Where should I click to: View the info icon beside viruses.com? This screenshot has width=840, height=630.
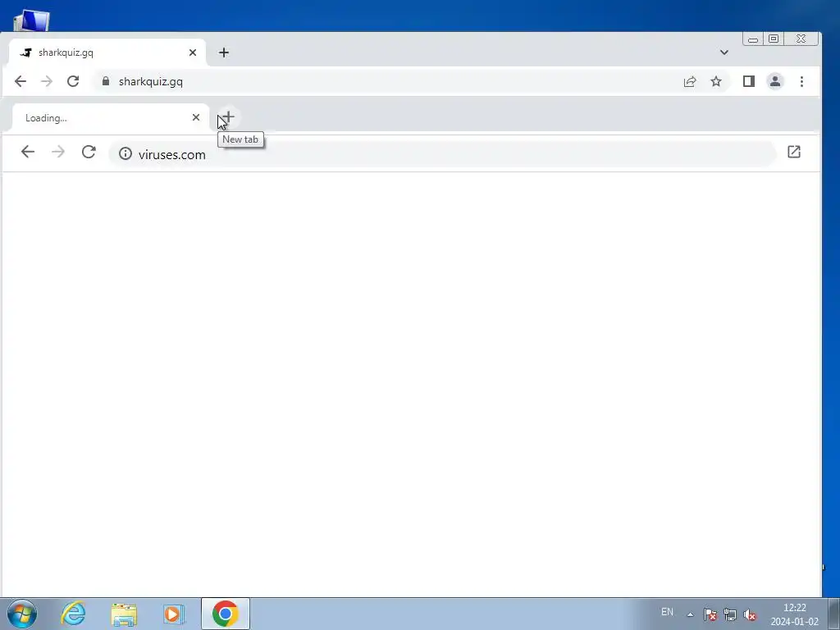pyautogui.click(x=126, y=153)
